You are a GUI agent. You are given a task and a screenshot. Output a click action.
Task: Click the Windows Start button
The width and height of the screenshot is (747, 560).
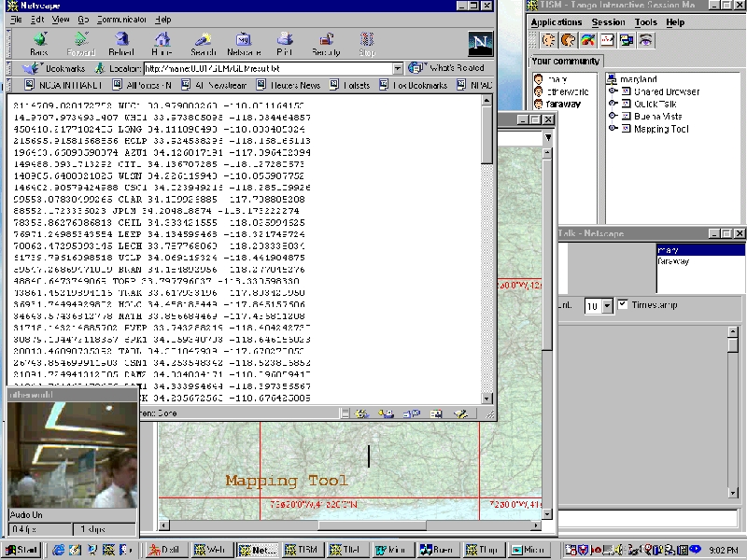[21, 550]
